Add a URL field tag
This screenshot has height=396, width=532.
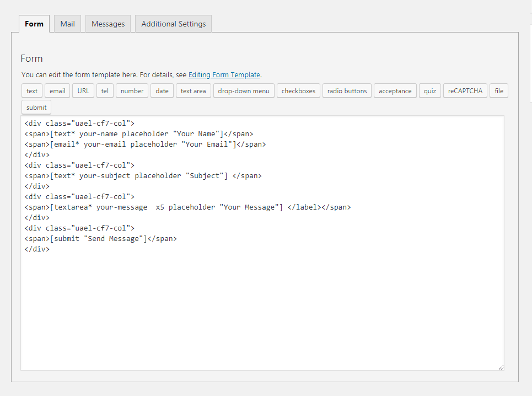click(x=83, y=91)
